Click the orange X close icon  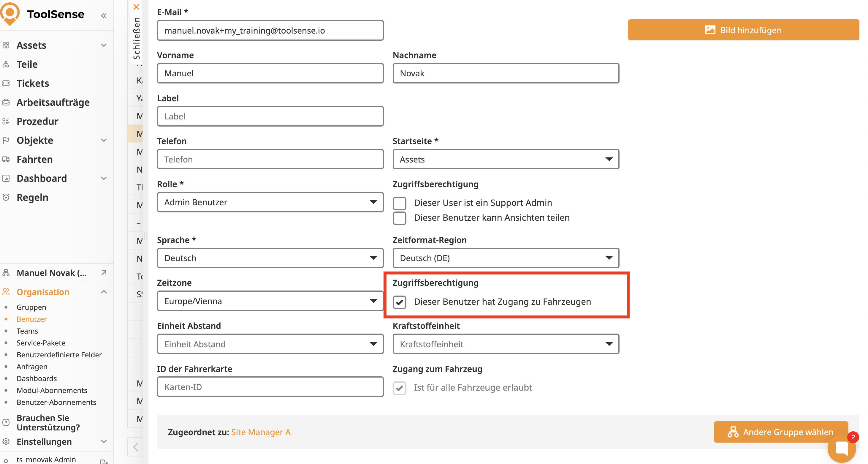coord(136,7)
